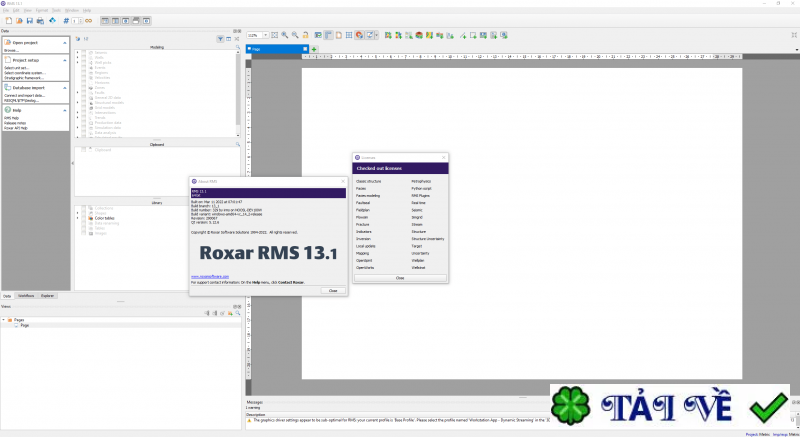Check the Structural models checkbox
The height and width of the screenshot is (437, 800).
[84, 102]
